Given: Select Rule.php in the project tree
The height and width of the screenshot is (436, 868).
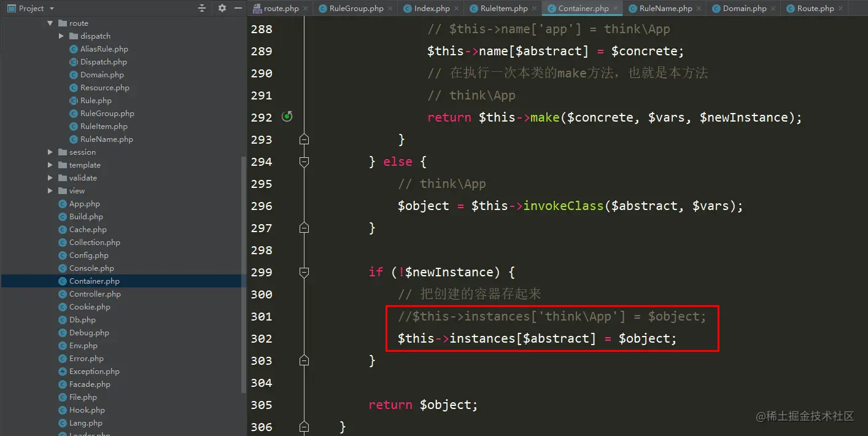Looking at the screenshot, I should click(x=96, y=101).
